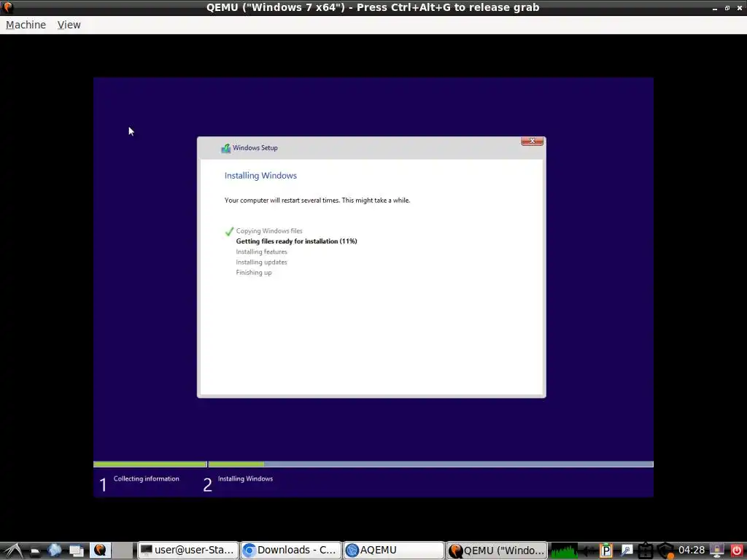Click the red power logout button
The height and width of the screenshot is (560, 747).
[737, 551]
